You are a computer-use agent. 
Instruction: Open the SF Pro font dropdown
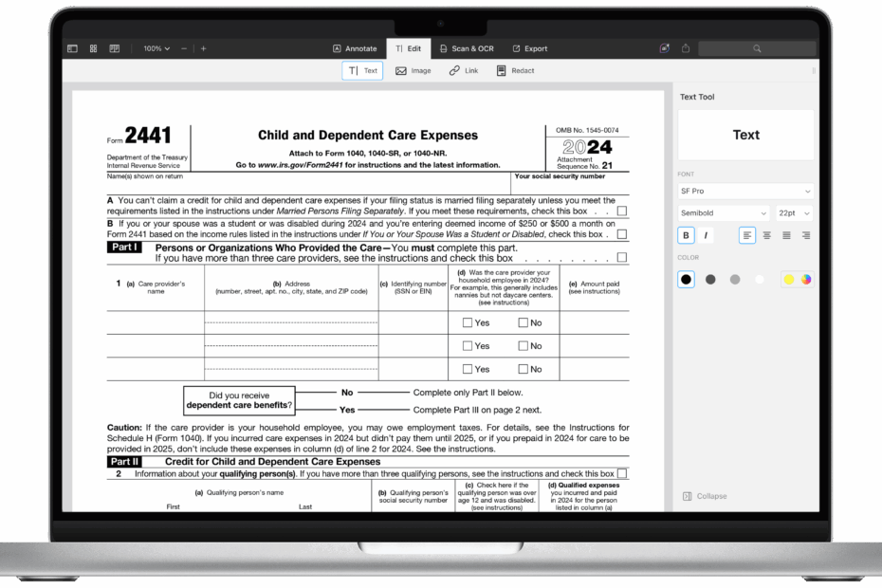pos(744,191)
